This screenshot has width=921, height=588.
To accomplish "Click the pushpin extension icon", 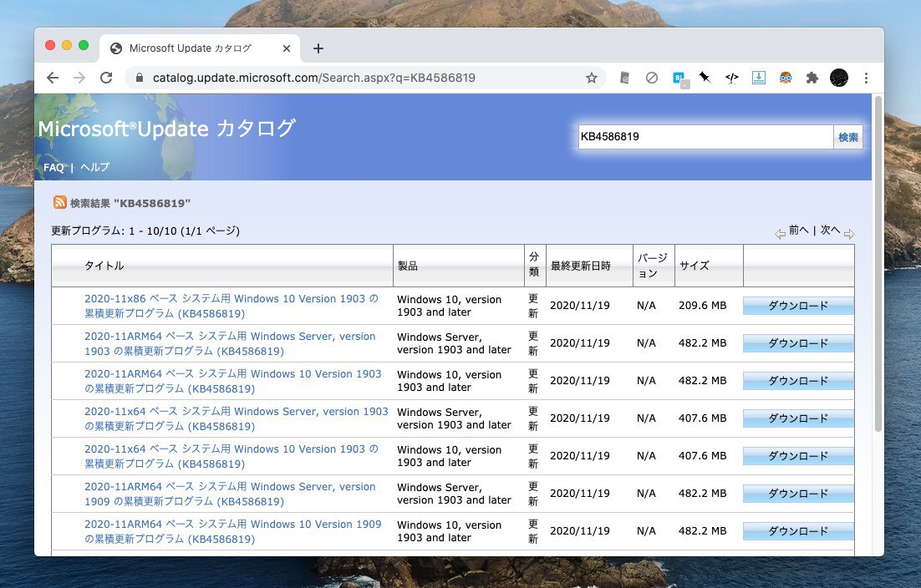I will (x=705, y=78).
